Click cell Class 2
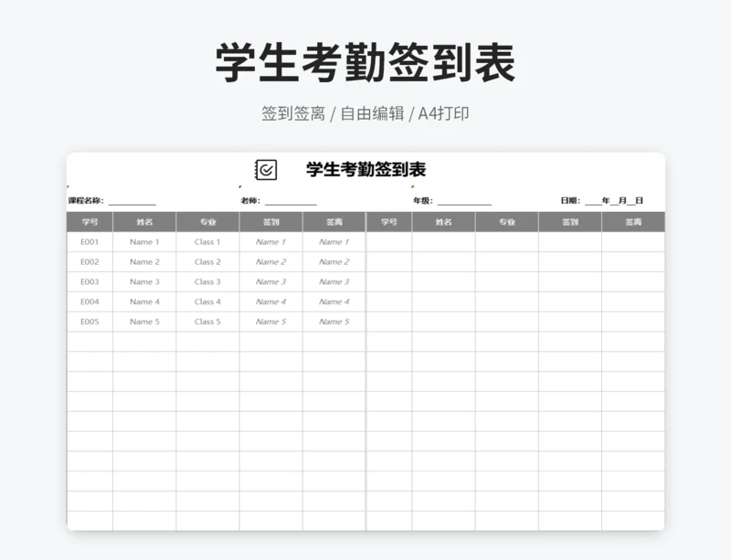The width and height of the screenshot is (731, 560). click(207, 262)
